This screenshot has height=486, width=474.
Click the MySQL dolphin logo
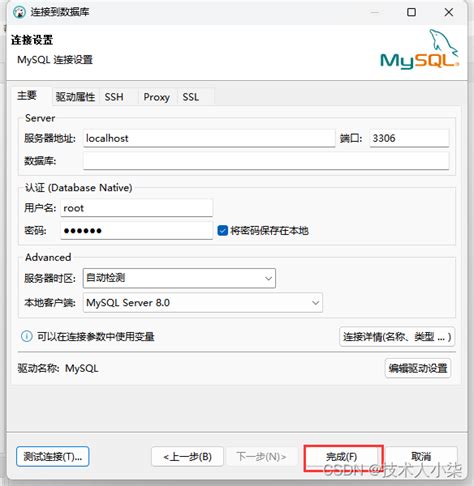420,50
